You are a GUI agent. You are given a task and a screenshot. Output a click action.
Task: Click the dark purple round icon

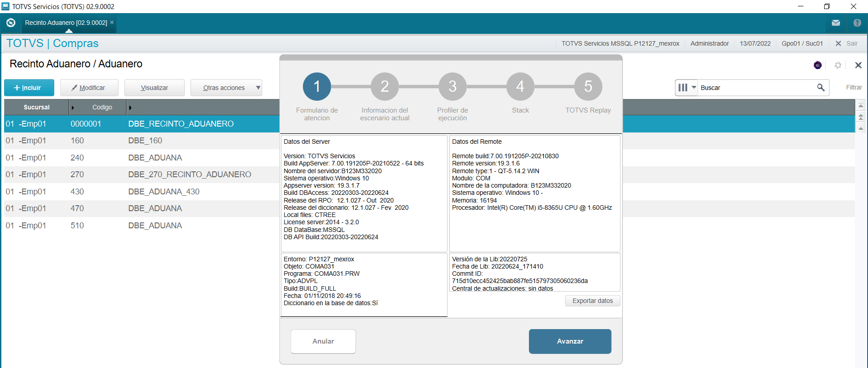click(x=817, y=65)
